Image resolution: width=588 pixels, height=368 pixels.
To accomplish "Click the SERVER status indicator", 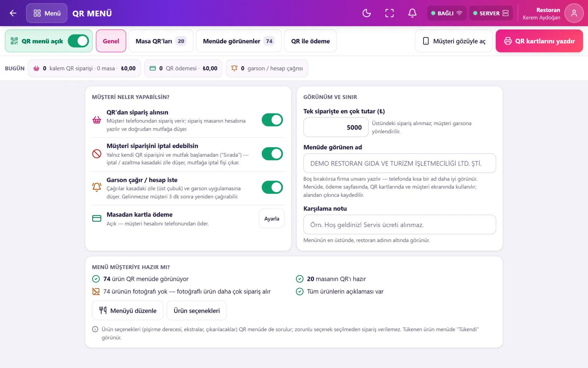I will pyautogui.click(x=491, y=13).
